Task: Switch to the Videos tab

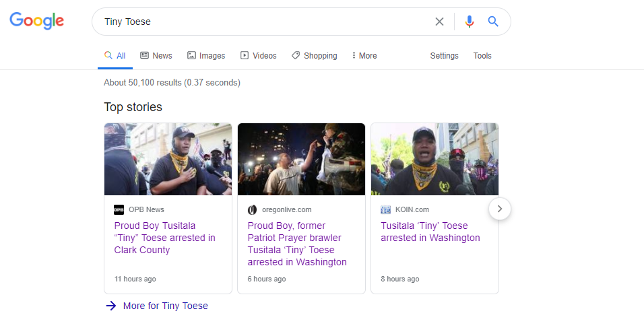Action: [x=258, y=55]
